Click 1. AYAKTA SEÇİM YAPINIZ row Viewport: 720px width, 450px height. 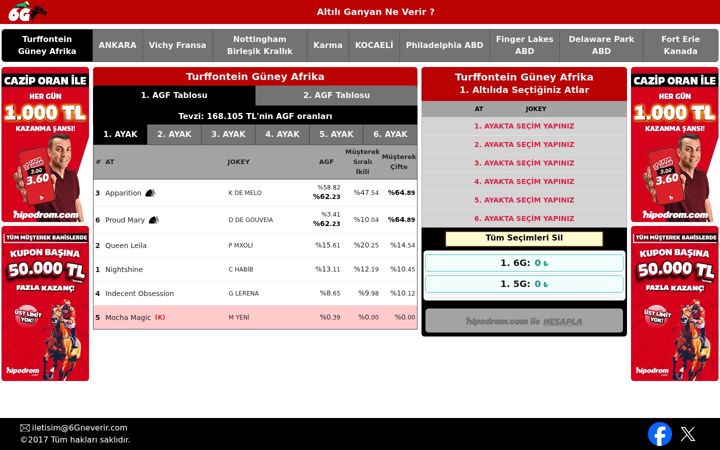tap(524, 126)
